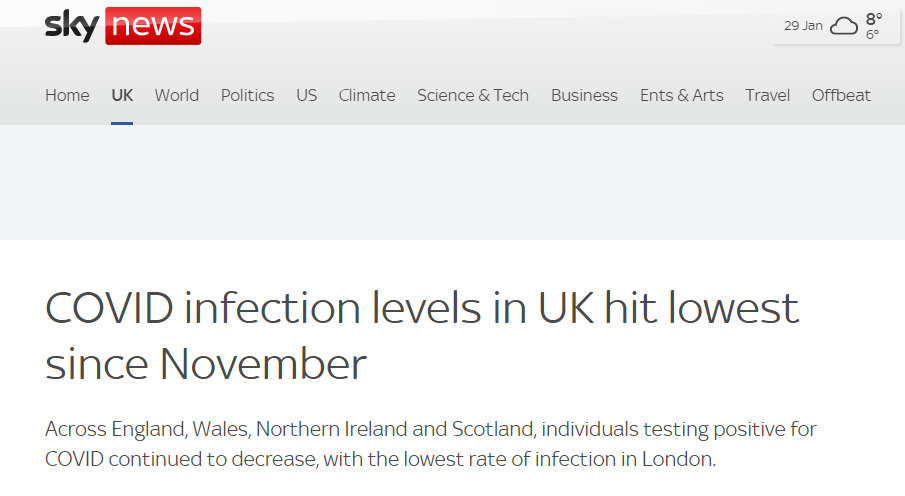
Task: Go to Ents & Arts
Action: click(682, 95)
